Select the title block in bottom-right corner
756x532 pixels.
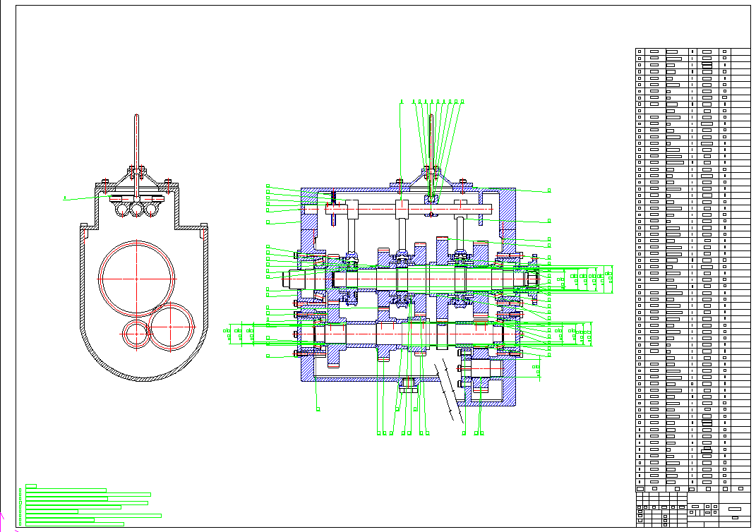click(x=693, y=509)
